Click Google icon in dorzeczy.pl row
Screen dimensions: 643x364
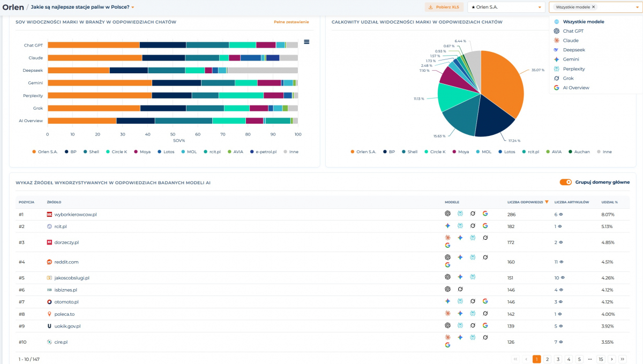447,246
